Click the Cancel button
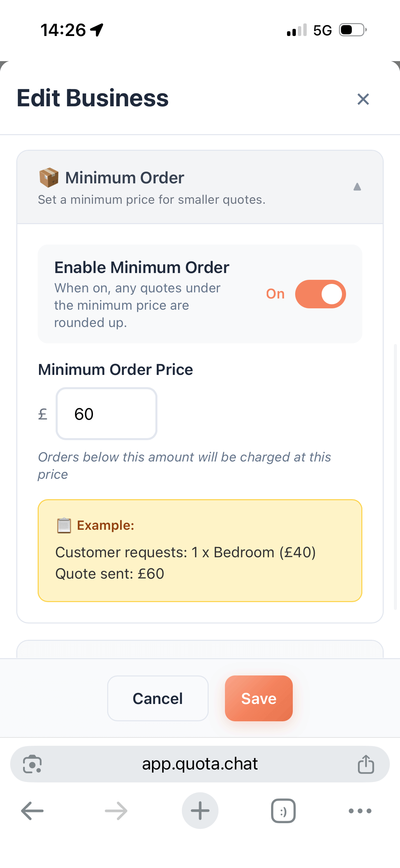400x868 pixels. point(157,698)
